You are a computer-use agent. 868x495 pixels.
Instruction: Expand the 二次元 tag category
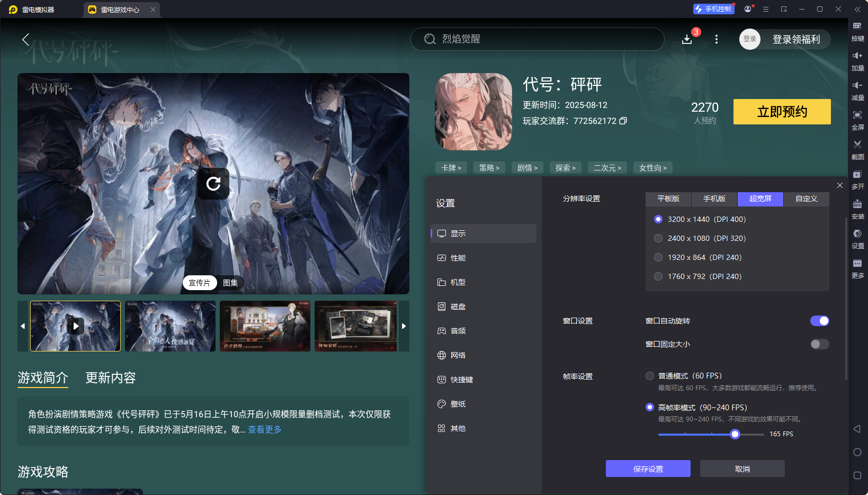(607, 167)
